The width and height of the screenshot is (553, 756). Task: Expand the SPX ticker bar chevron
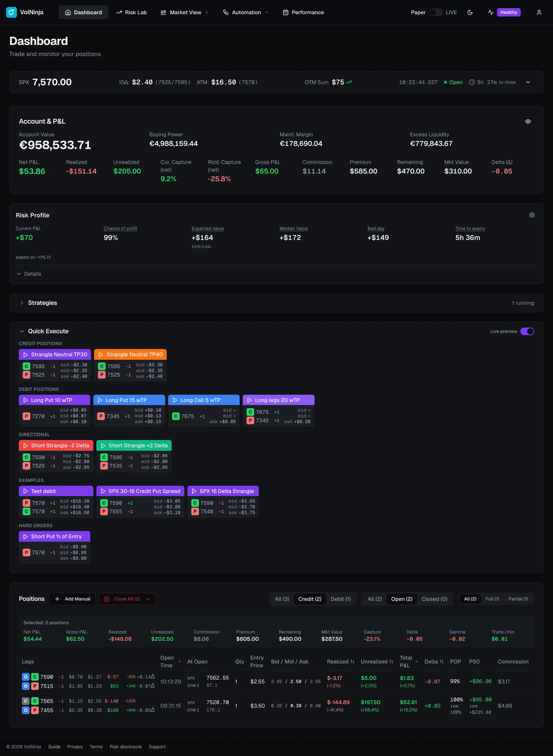tap(528, 82)
